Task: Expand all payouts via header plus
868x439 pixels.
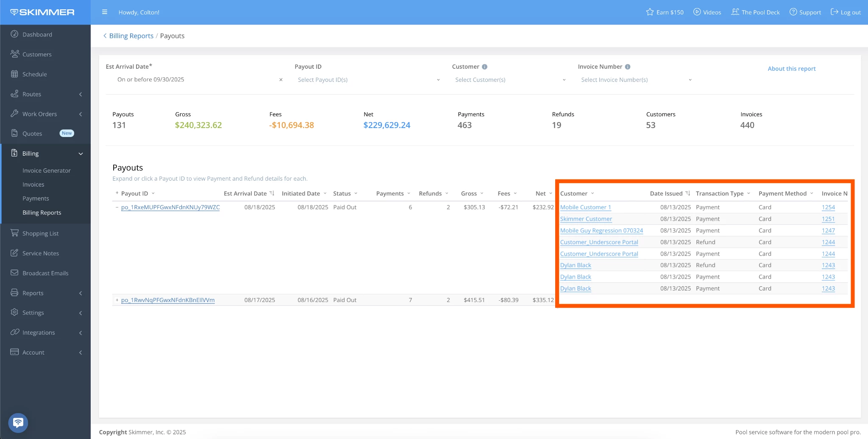Action: click(x=117, y=193)
